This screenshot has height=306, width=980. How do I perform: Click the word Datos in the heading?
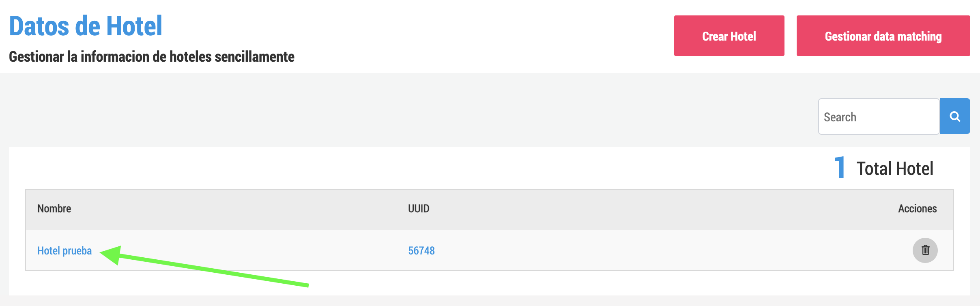39,26
